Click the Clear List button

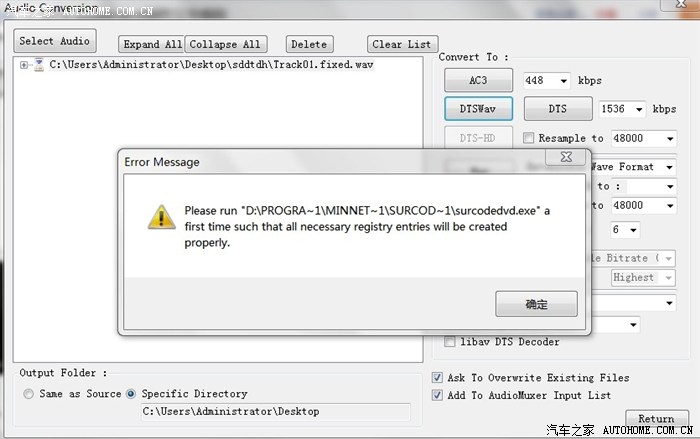(402, 44)
